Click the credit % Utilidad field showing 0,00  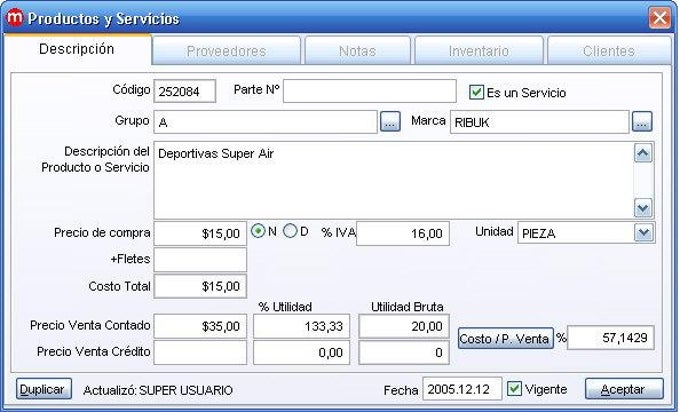click(x=301, y=352)
